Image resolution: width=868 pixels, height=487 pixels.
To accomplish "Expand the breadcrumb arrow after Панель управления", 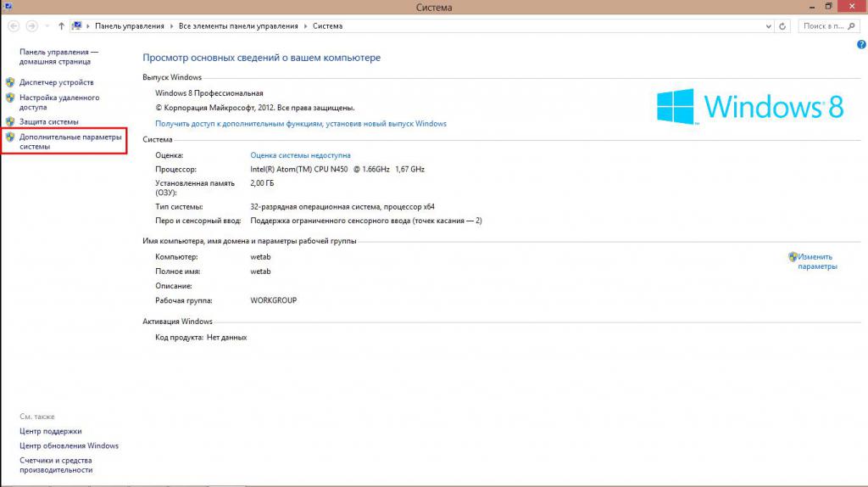I will [x=171, y=26].
